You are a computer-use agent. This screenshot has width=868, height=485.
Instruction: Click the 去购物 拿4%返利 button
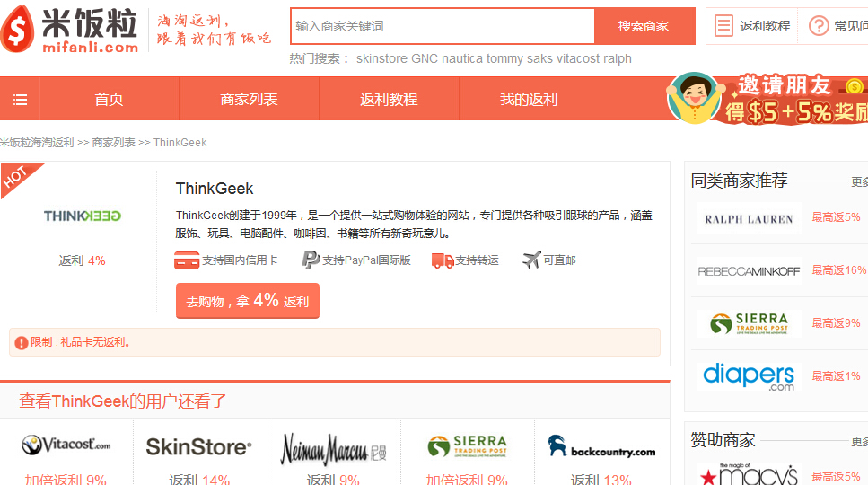coord(248,301)
